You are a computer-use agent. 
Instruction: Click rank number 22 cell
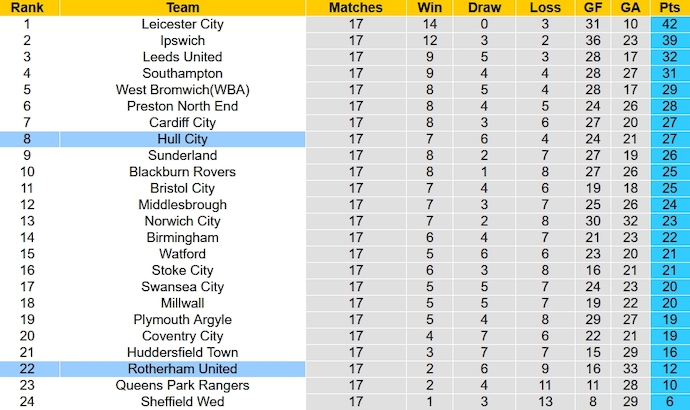27,369
